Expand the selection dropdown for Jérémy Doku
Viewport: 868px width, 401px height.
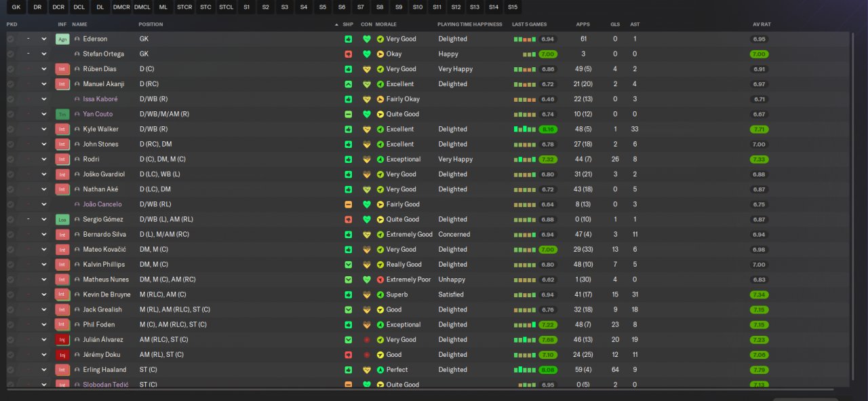[44, 355]
